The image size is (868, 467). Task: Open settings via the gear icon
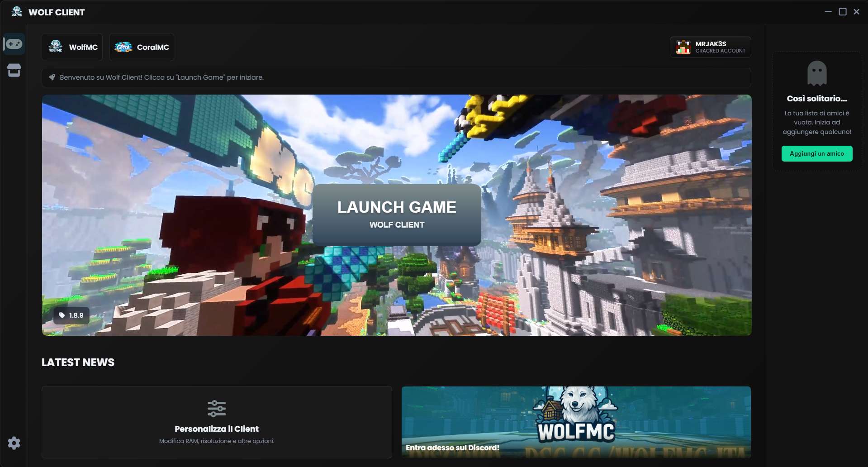(x=14, y=443)
